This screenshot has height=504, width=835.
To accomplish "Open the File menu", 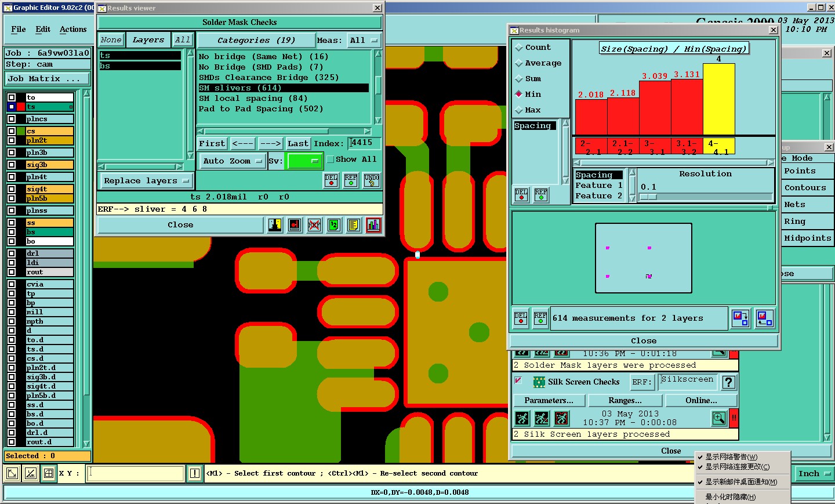I will (19, 30).
